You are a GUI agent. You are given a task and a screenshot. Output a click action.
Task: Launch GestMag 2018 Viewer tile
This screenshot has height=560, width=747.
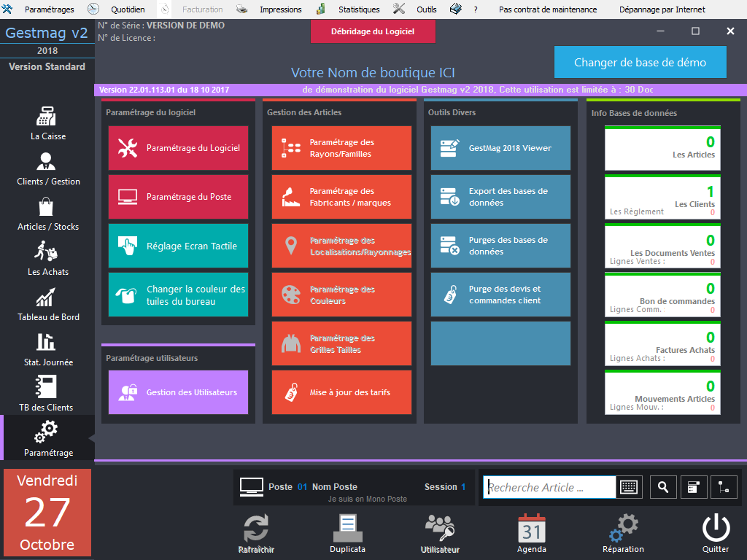500,148
